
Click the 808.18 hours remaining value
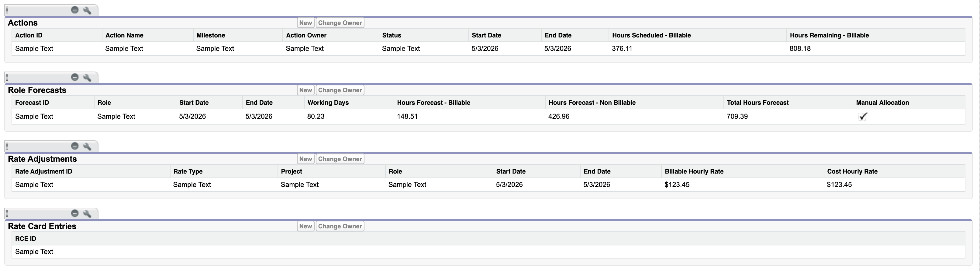coord(800,48)
